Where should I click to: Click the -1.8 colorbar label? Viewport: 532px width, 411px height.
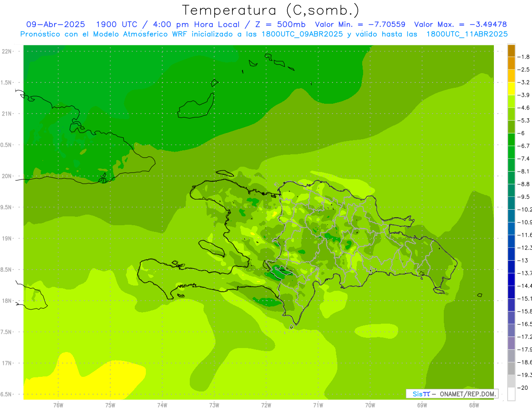coord(524,57)
